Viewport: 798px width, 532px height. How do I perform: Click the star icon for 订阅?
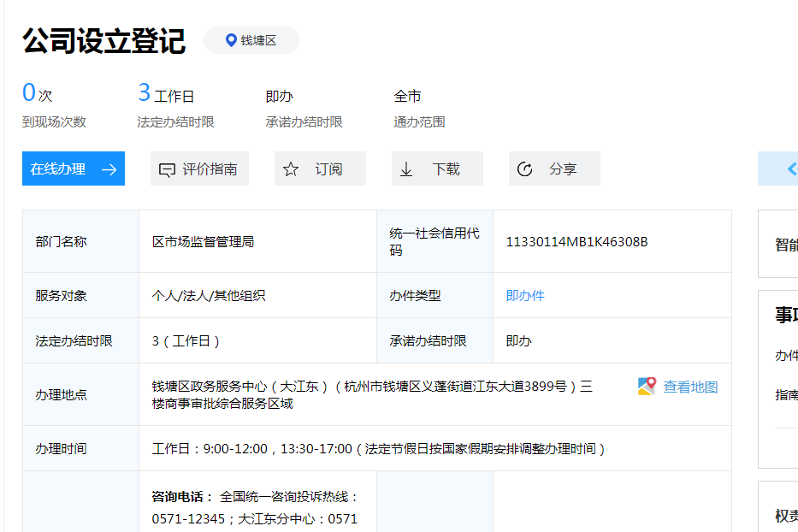(x=291, y=169)
